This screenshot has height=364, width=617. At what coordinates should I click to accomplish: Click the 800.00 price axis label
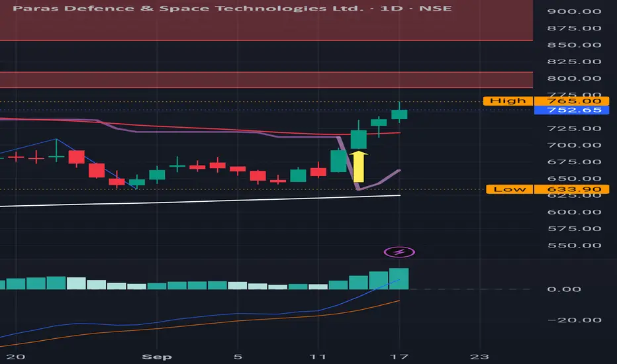574,78
